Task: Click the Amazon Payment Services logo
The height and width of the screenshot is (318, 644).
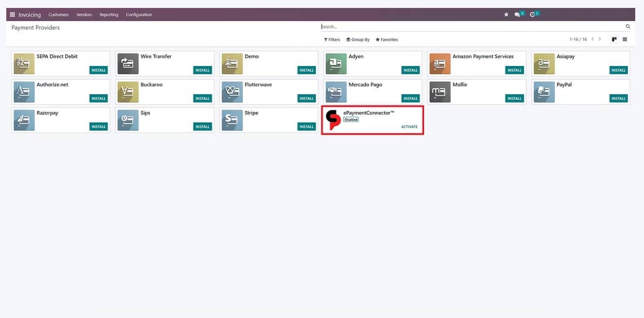Action: (x=440, y=64)
